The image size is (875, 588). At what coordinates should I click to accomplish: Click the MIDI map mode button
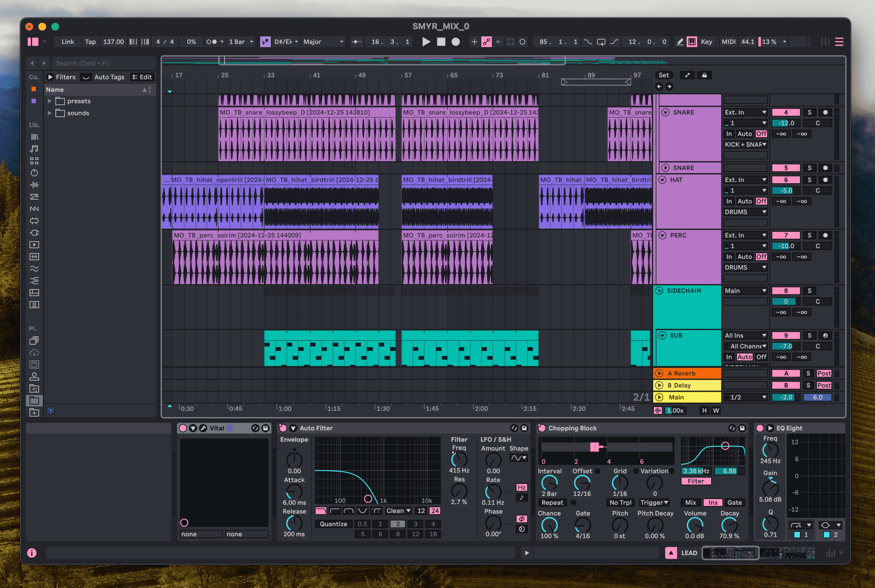[x=729, y=42]
